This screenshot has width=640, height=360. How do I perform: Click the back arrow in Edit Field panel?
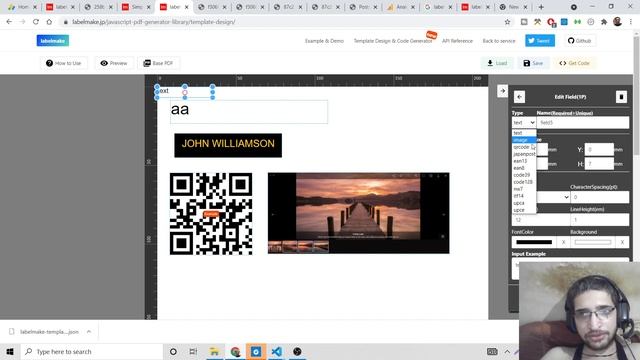click(519, 97)
